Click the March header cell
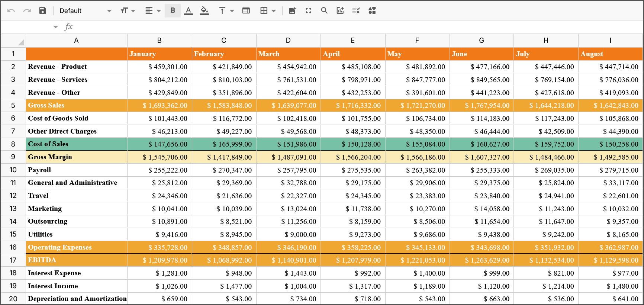The height and width of the screenshot is (305, 644). [x=289, y=54]
